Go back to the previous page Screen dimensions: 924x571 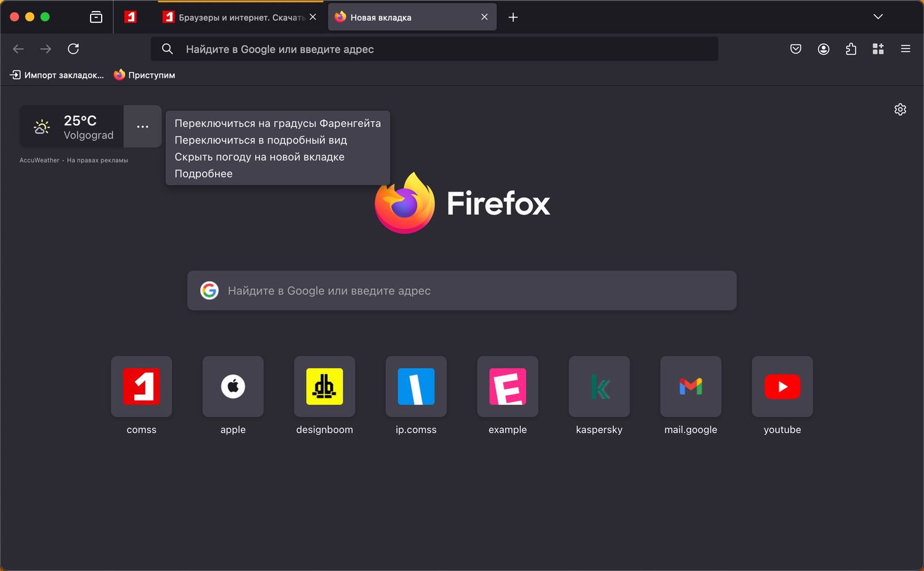[18, 49]
